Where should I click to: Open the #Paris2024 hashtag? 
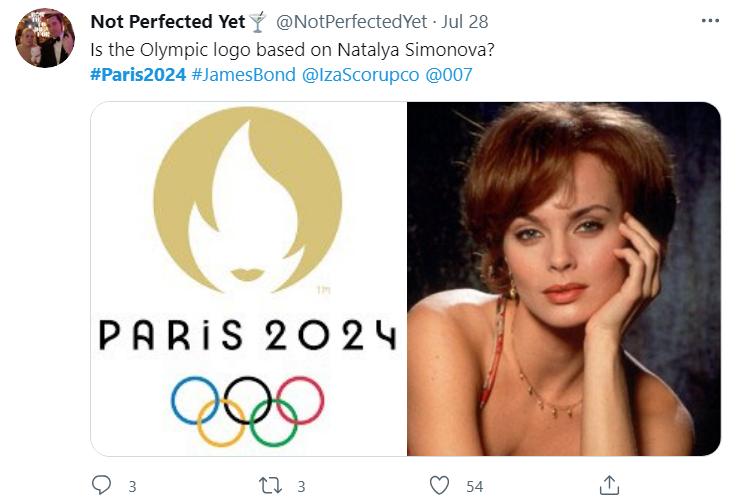pyautogui.click(x=137, y=75)
